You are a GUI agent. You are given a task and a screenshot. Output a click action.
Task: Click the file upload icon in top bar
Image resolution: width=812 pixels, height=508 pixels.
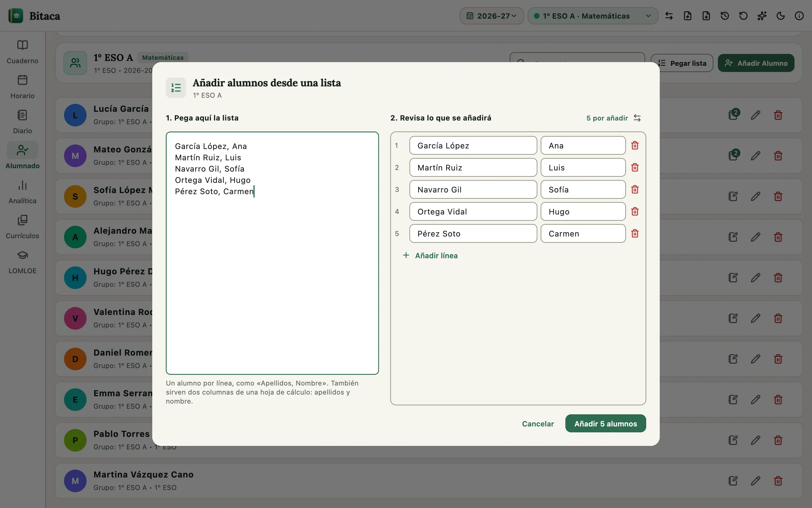[687, 16]
